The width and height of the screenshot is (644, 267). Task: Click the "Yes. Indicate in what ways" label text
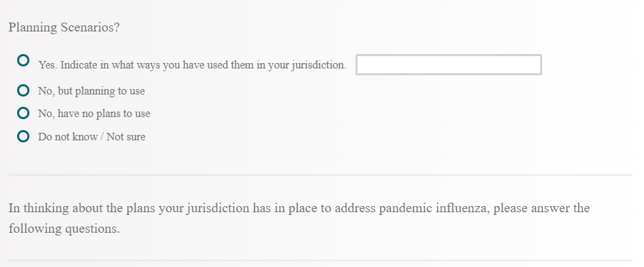pos(192,65)
